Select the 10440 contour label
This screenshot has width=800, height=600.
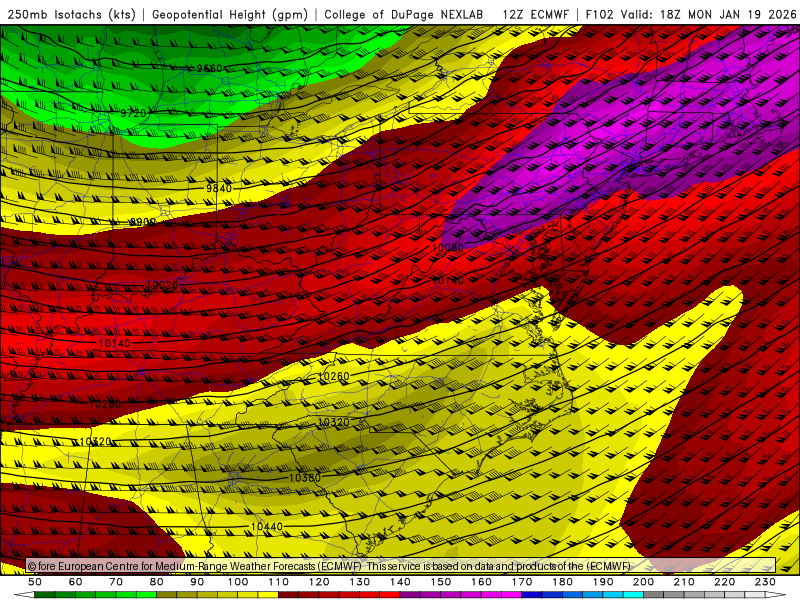pos(266,526)
